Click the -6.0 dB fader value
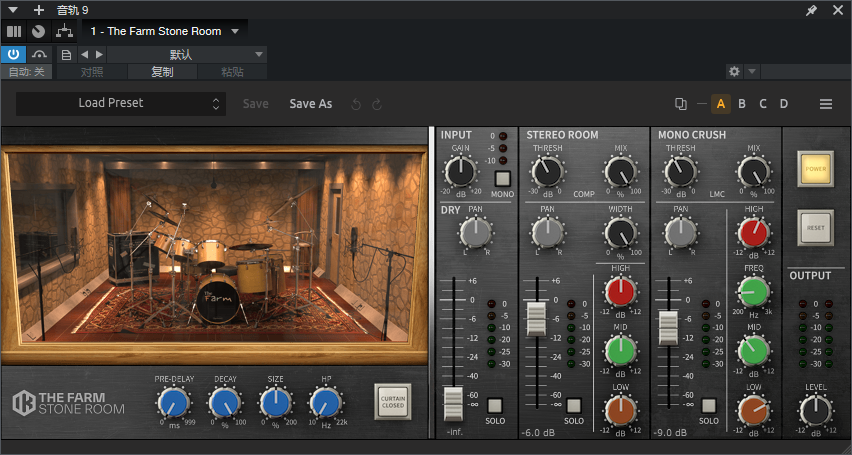The height and width of the screenshot is (455, 852). point(537,433)
